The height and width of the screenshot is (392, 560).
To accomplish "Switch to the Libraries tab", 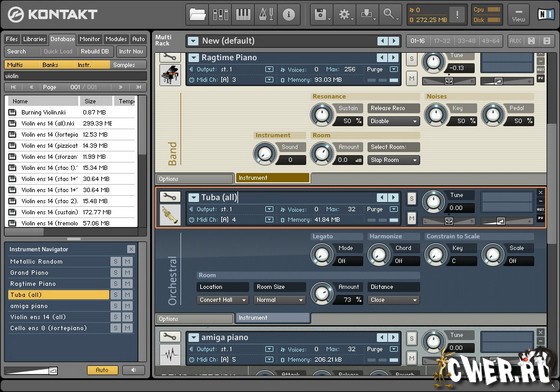I will point(34,39).
